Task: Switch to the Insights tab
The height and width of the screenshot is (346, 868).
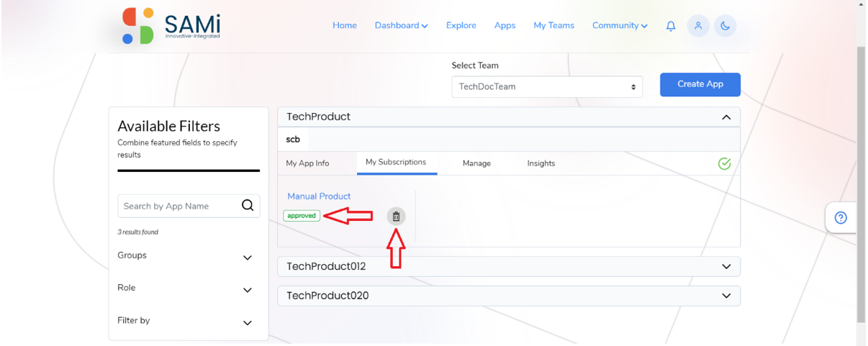Action: tap(541, 163)
